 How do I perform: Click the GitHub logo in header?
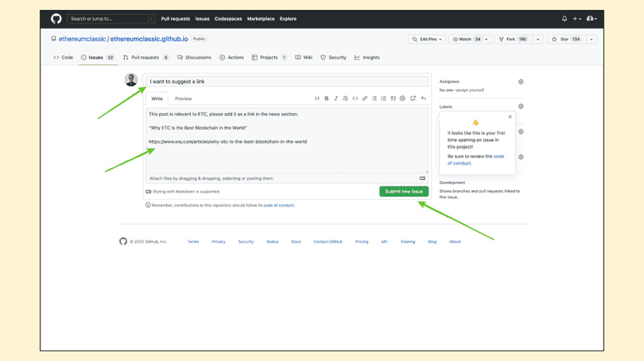[56, 18]
